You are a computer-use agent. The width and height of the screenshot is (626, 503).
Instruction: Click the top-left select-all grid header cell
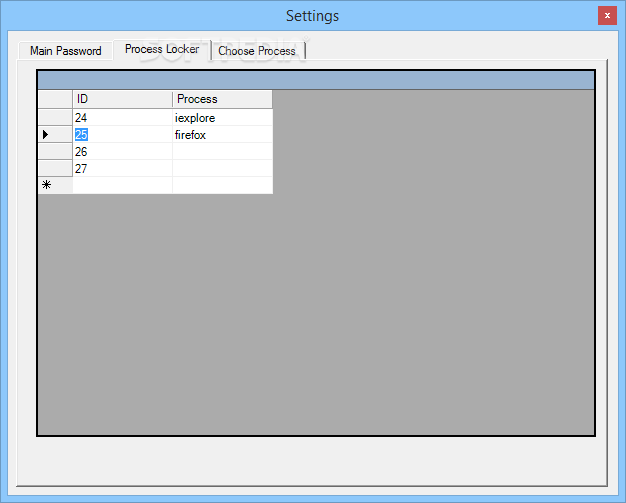[x=55, y=99]
